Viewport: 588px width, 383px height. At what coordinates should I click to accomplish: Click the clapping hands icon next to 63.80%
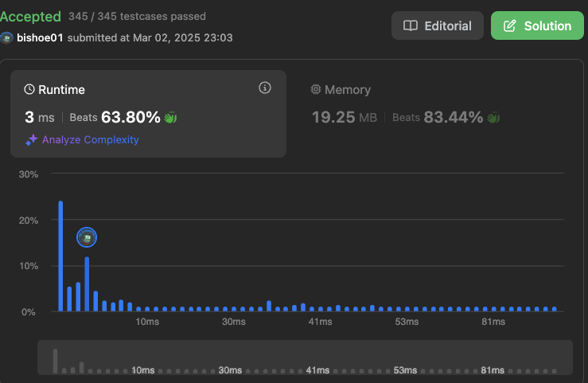pos(170,117)
